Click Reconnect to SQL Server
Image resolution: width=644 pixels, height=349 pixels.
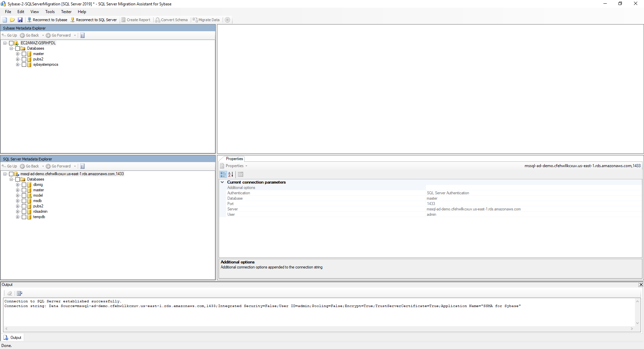[94, 20]
